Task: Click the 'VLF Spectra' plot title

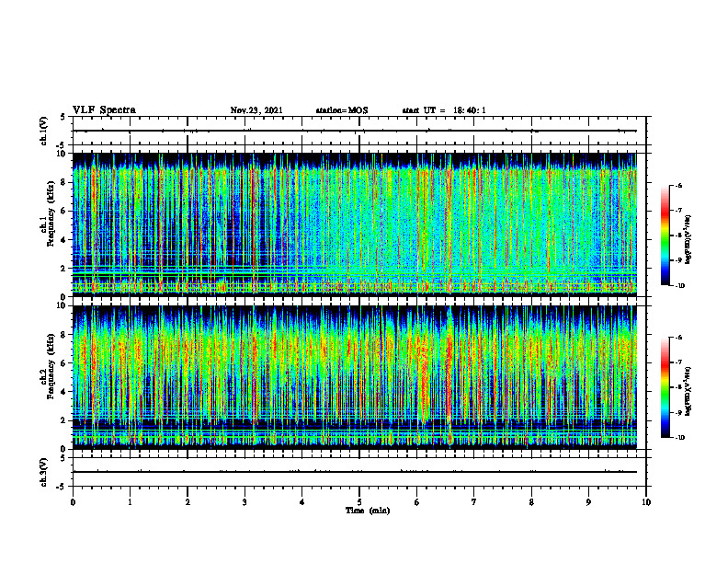Action: (x=104, y=110)
